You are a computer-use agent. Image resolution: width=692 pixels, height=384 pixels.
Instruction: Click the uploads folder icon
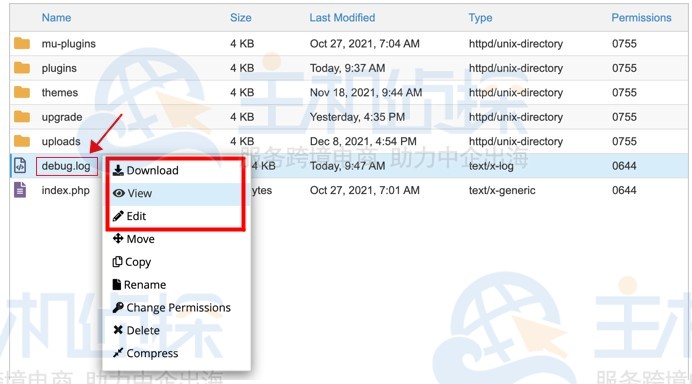pos(22,141)
